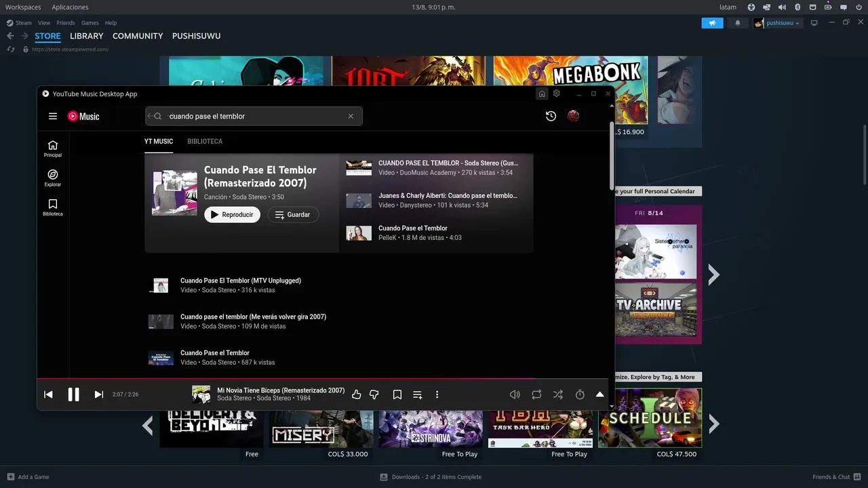
Task: Open Steam announcements megaphone button
Action: tap(712, 23)
